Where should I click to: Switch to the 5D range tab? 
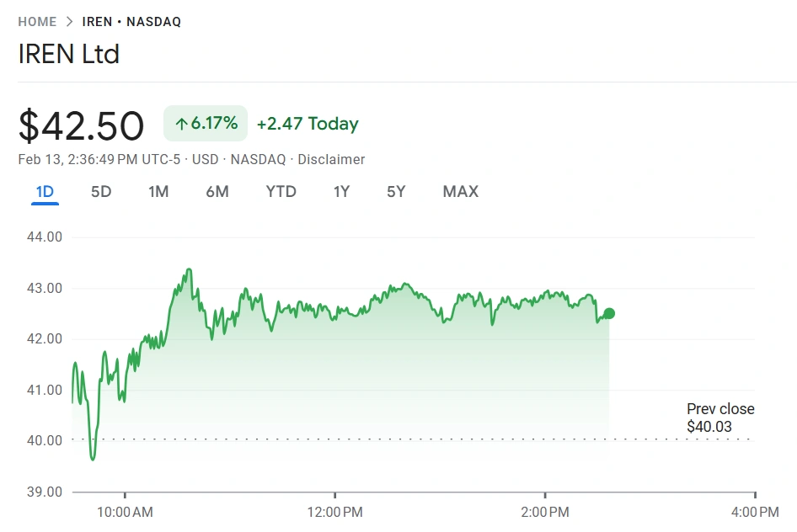101,192
